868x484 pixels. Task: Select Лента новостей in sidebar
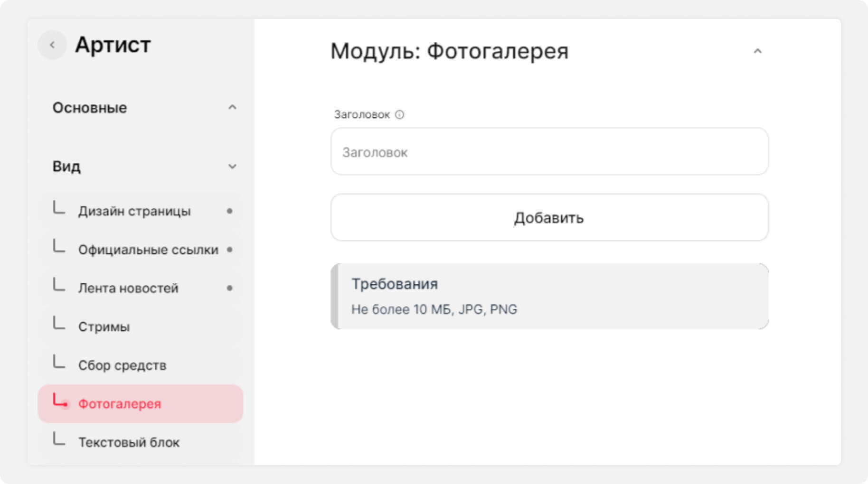(128, 288)
